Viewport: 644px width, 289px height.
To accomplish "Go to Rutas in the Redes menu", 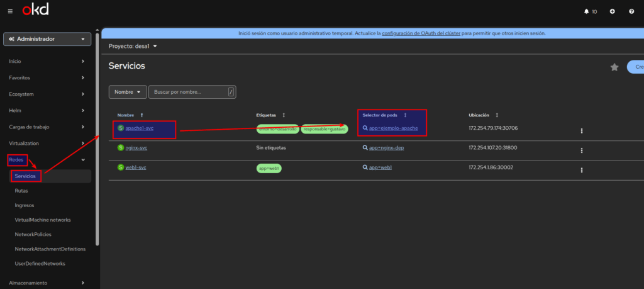I will (x=21, y=190).
